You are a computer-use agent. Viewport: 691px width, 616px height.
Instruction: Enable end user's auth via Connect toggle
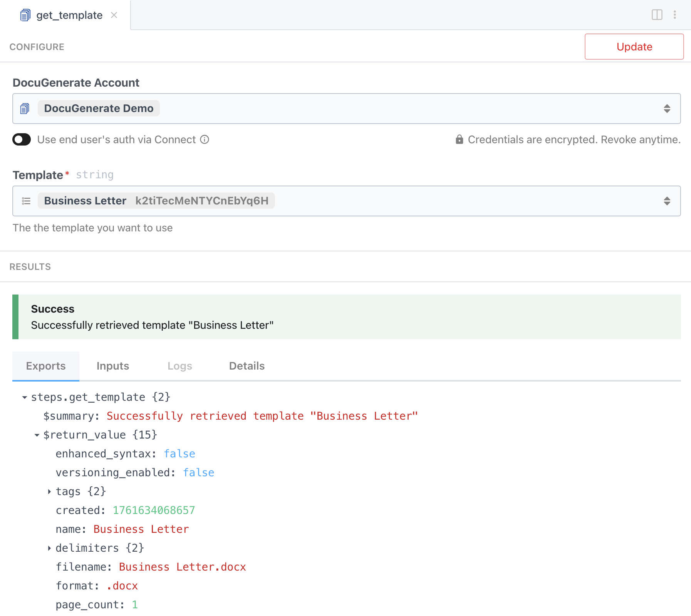[x=22, y=139]
